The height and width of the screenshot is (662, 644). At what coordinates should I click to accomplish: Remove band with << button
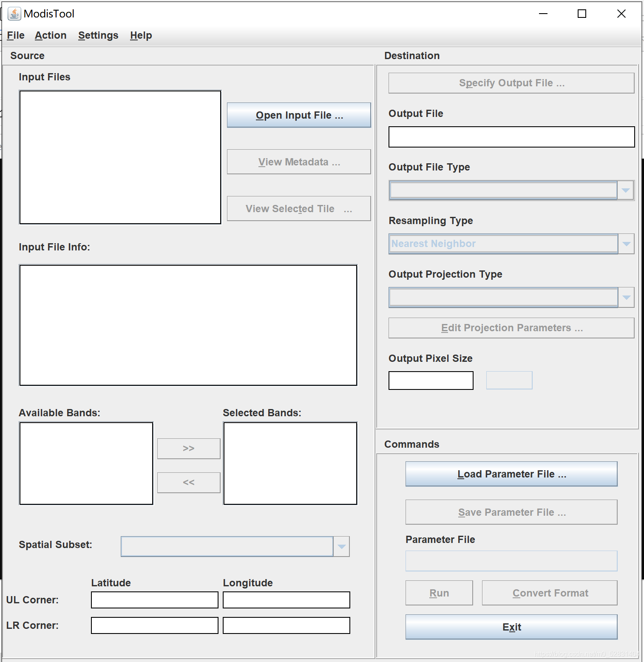pos(189,483)
